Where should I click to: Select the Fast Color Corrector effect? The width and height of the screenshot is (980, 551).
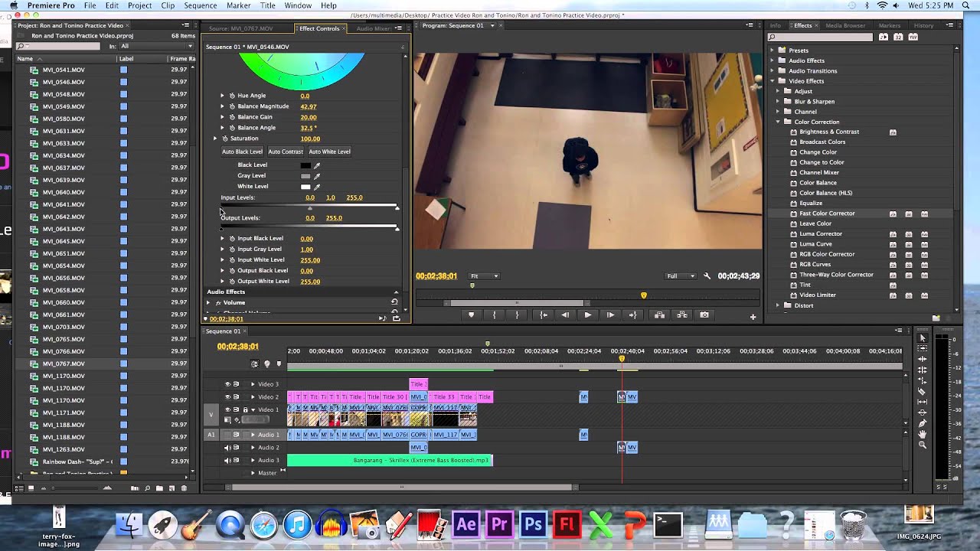point(827,214)
